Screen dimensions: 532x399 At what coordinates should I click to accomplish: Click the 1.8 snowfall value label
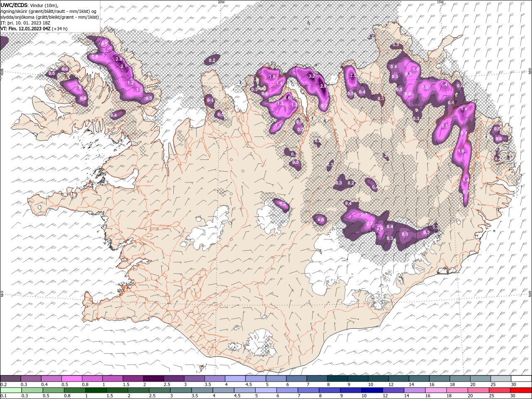(273, 76)
